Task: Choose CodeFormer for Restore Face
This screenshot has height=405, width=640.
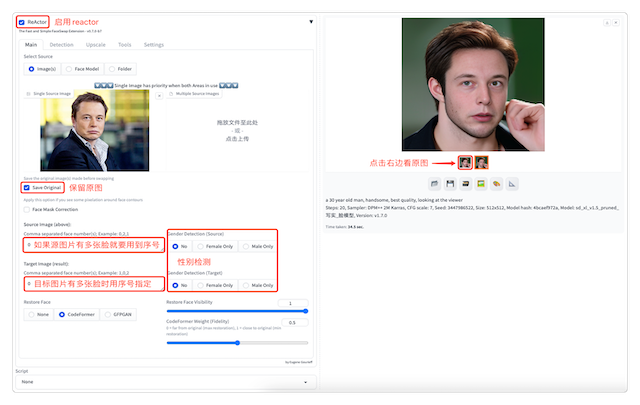Action: pos(77,314)
